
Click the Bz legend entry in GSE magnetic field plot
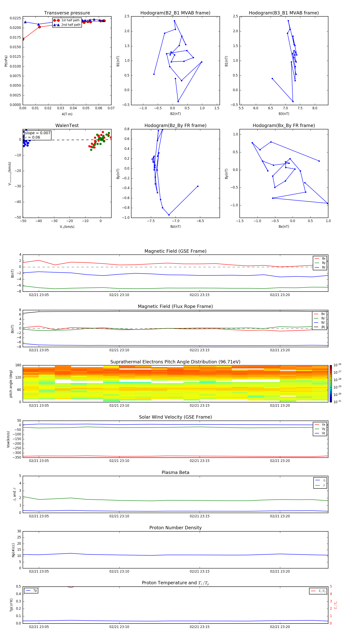pos(320,267)
